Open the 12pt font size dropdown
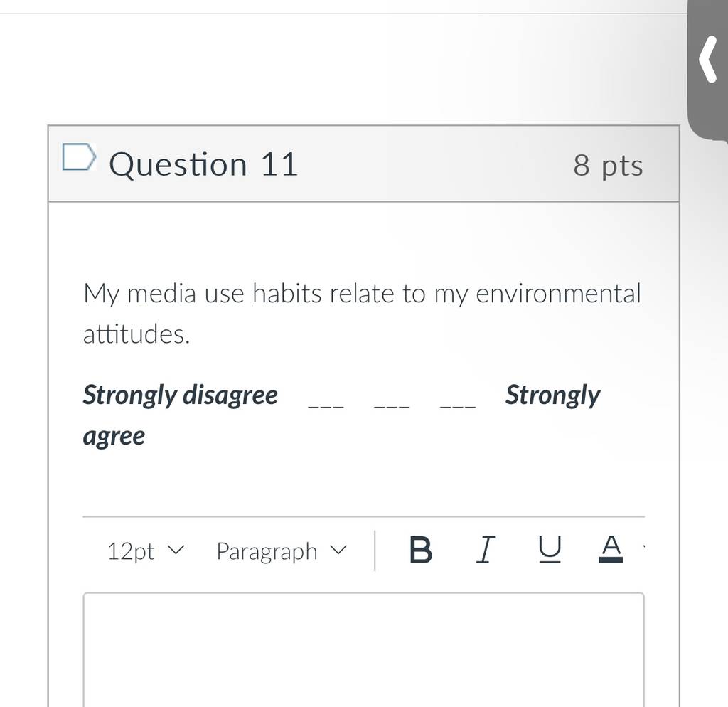Viewport: 728px width, 707px height. coord(146,551)
